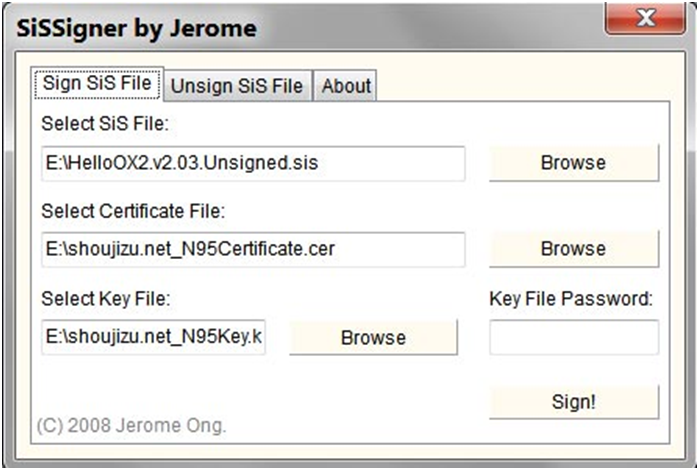
Task: Click empty tab strip right of About tab
Action: pyautogui.click(x=520, y=86)
